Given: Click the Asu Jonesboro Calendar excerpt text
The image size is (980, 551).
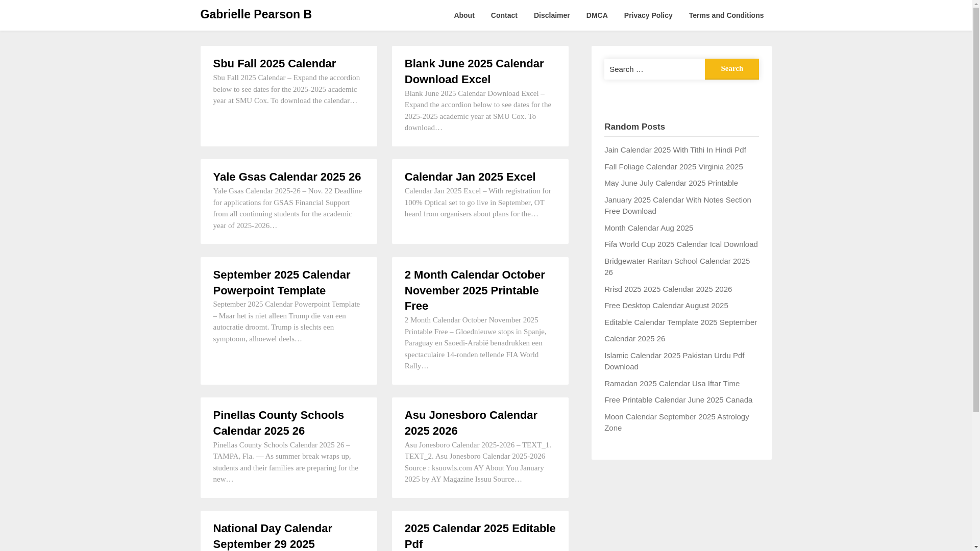Looking at the screenshot, I should click(x=478, y=462).
